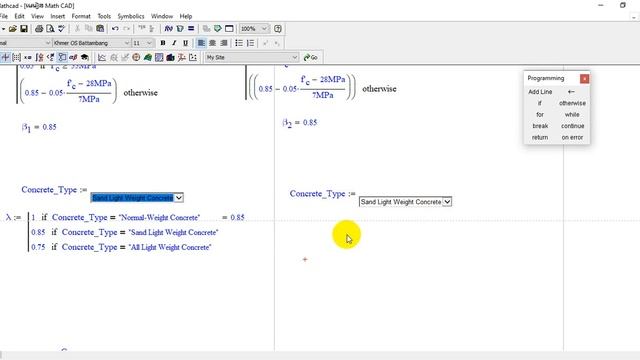Open the My Site address dropdown
Image resolution: width=640 pixels, height=360 pixels.
click(x=294, y=58)
